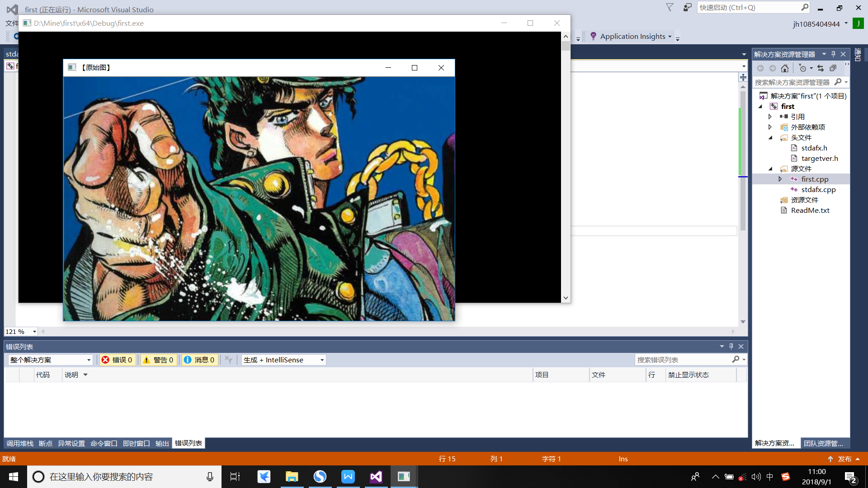Click the Task View taskbar icon

235,477
